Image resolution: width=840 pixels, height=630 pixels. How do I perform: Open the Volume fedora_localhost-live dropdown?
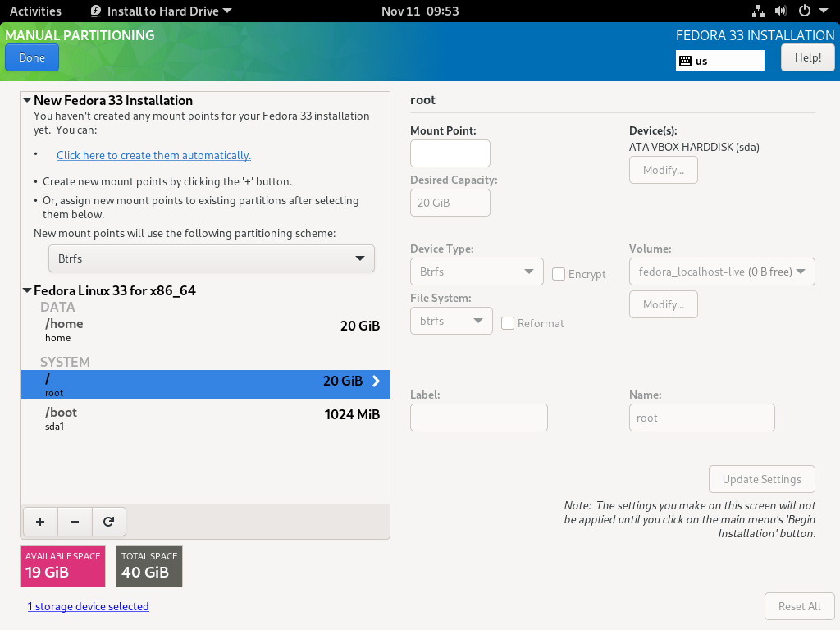tap(722, 272)
